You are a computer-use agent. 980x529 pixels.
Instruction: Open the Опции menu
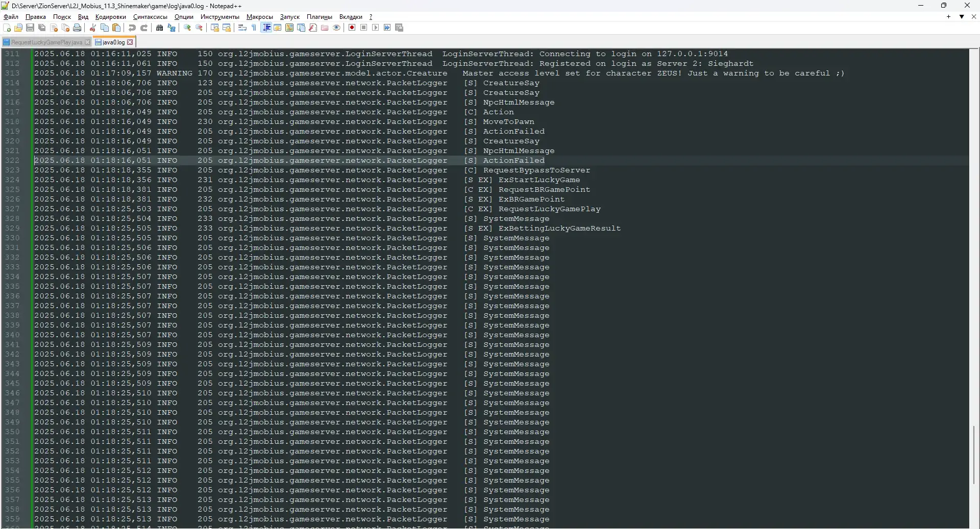tap(184, 17)
